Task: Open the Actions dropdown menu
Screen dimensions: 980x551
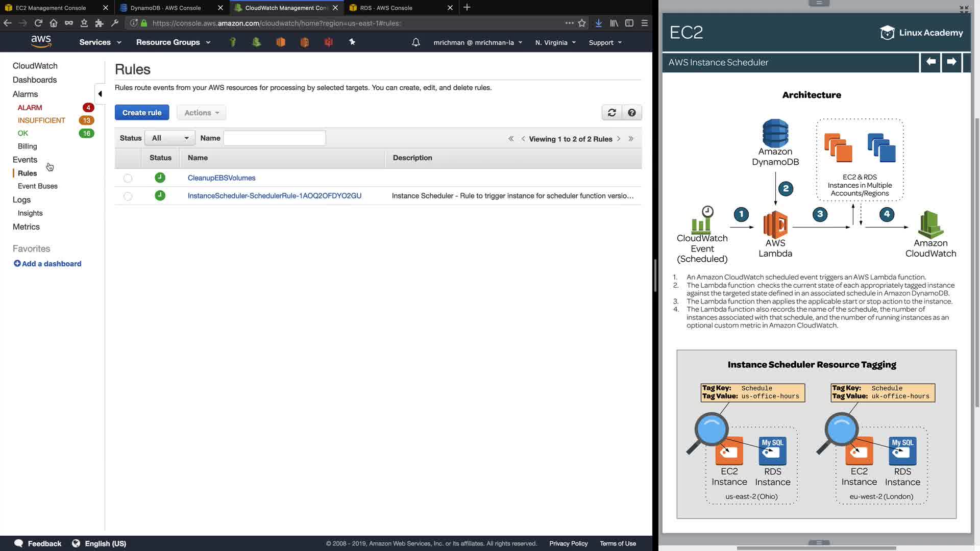Action: tap(202, 113)
